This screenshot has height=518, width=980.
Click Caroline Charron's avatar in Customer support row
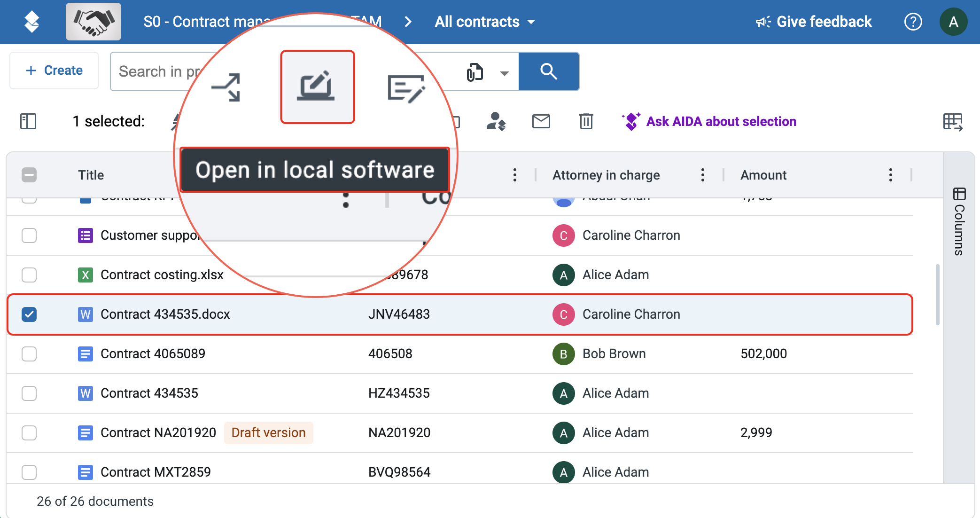point(564,235)
